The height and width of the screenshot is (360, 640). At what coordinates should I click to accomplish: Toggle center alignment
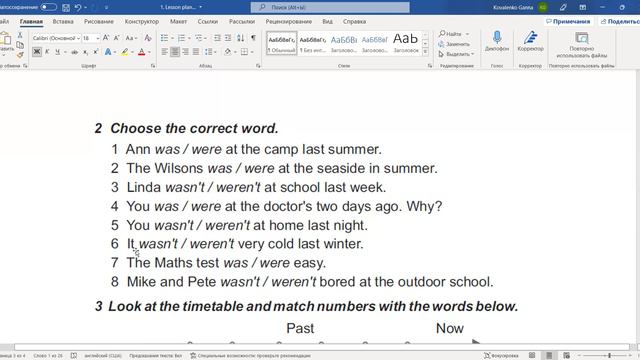(175, 52)
